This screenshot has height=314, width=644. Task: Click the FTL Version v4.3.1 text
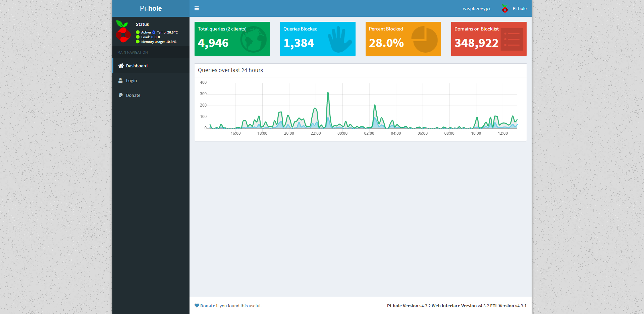pyautogui.click(x=508, y=306)
